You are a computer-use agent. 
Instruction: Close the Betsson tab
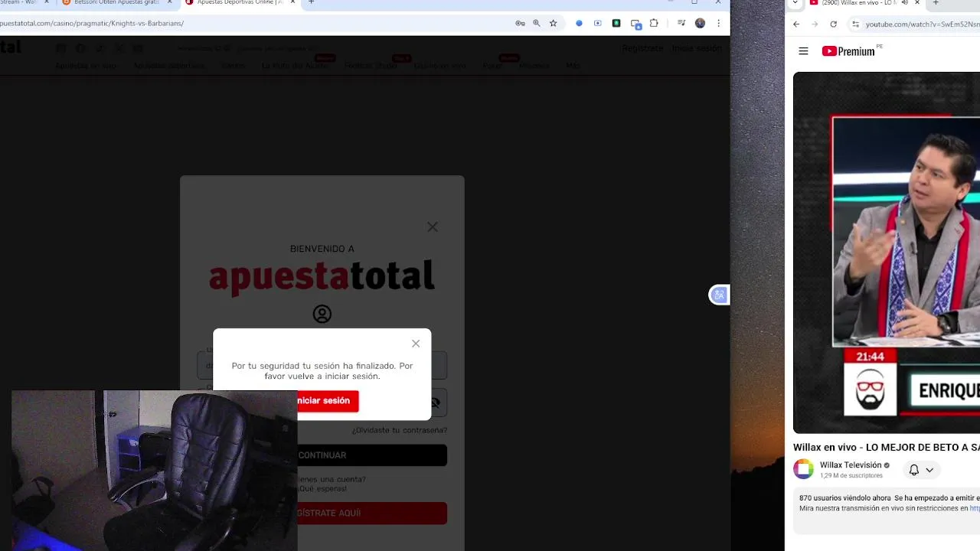point(169,2)
